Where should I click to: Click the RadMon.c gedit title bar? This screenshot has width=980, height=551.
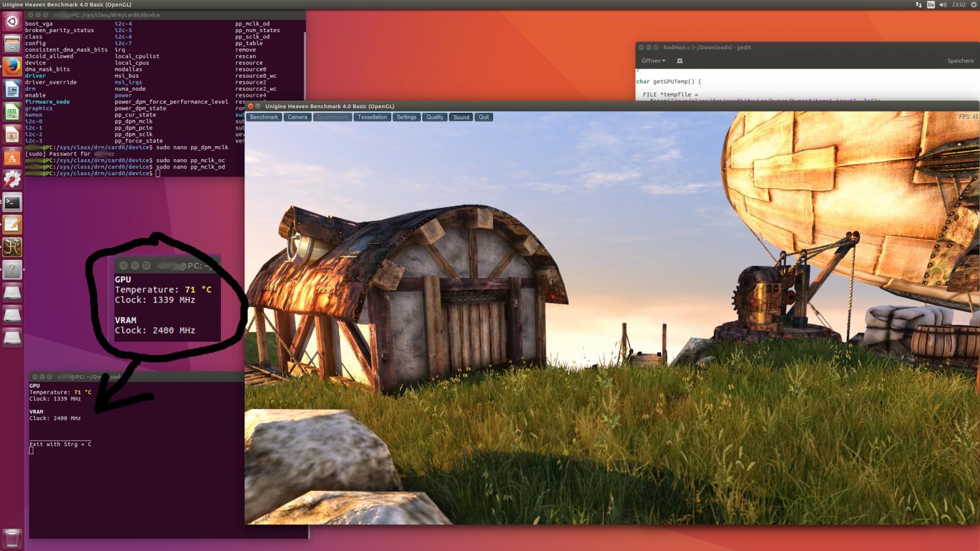(x=807, y=47)
